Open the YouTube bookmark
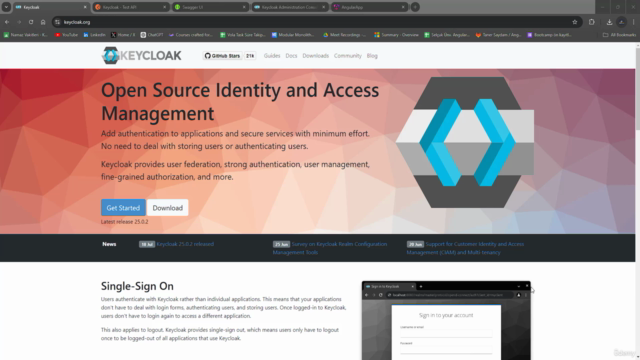Screen dimensions: 640x360 tap(66, 35)
